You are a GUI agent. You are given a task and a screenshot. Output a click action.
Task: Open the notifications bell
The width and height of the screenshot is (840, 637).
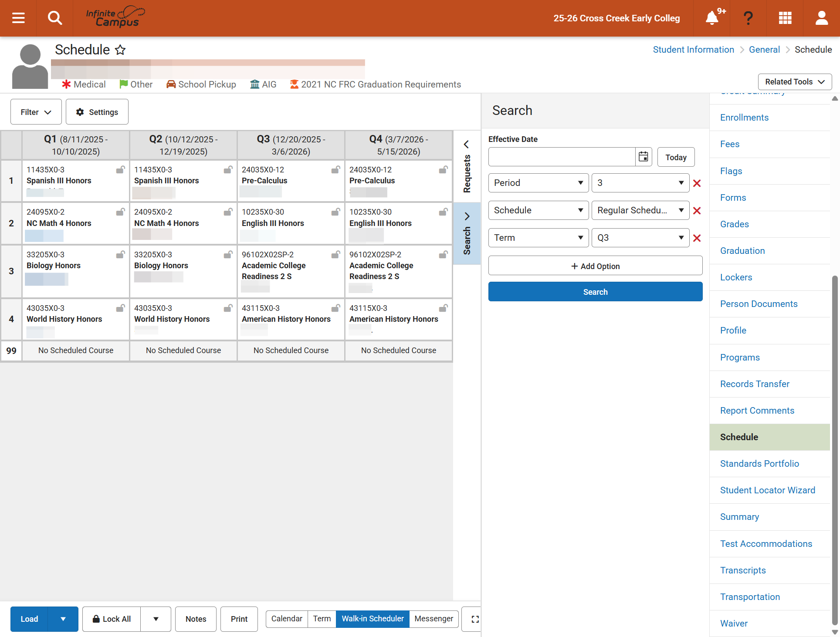click(712, 18)
